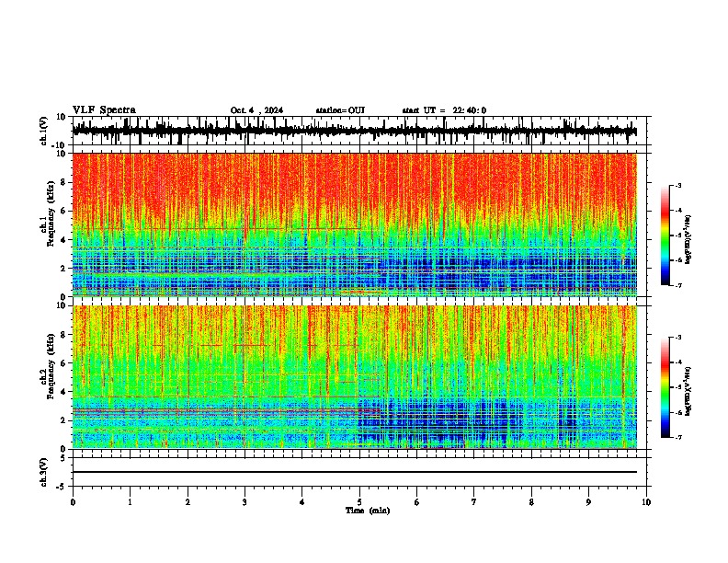Click the "8" kHz tick on ch.2 spectrogram
This screenshot has width=728, height=563.
click(x=64, y=335)
